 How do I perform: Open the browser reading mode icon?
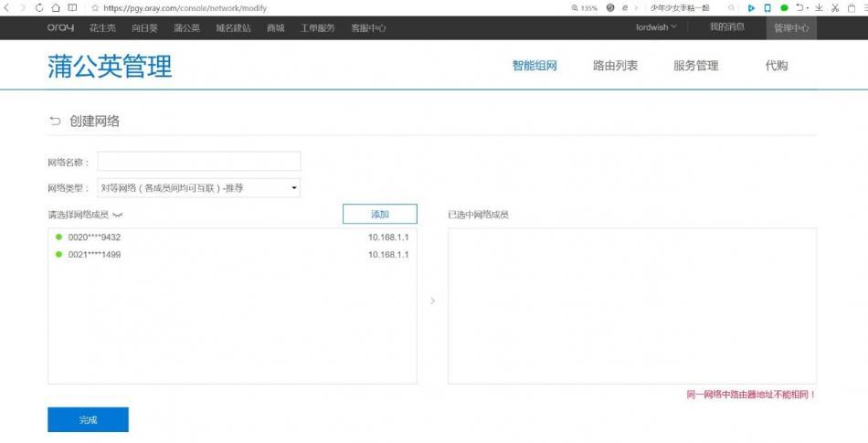[73, 7]
